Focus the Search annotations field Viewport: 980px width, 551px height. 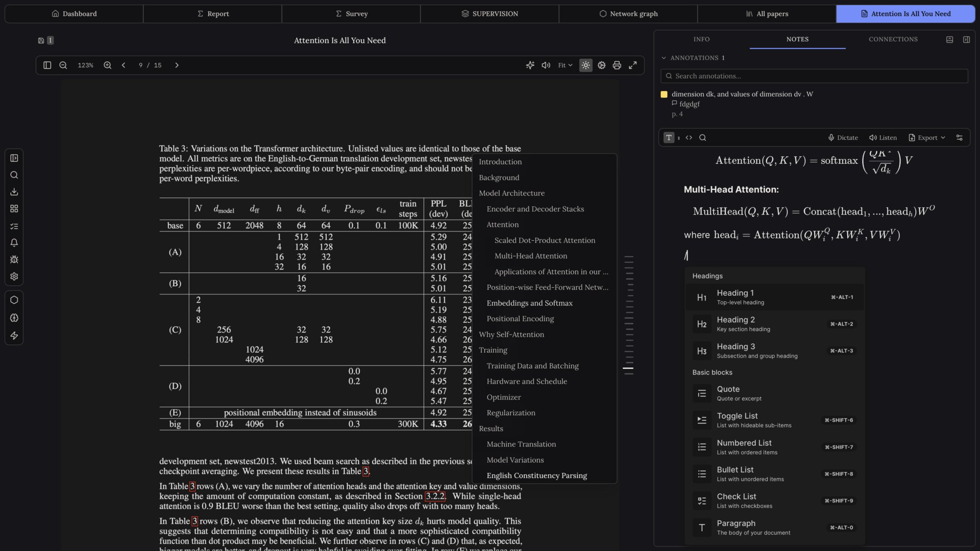point(815,76)
